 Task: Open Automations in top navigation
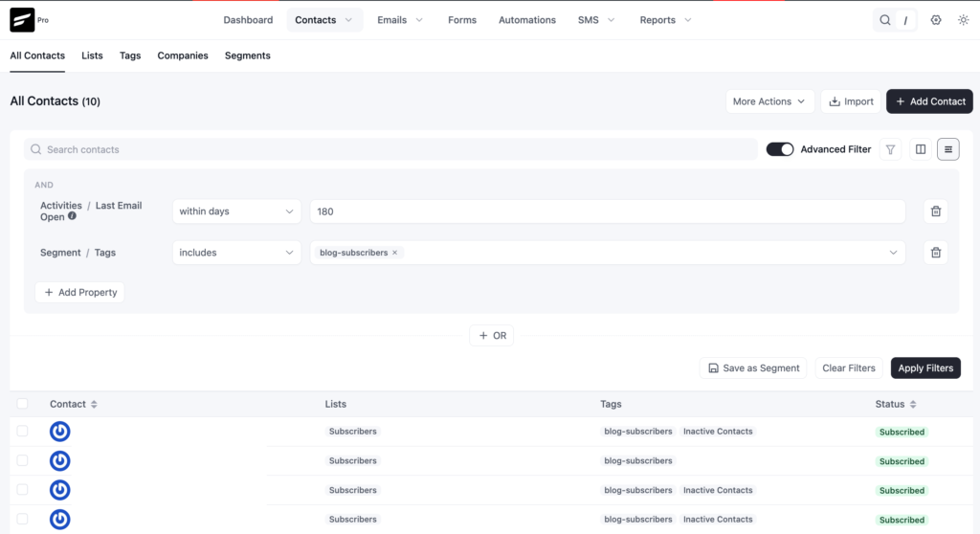(527, 20)
